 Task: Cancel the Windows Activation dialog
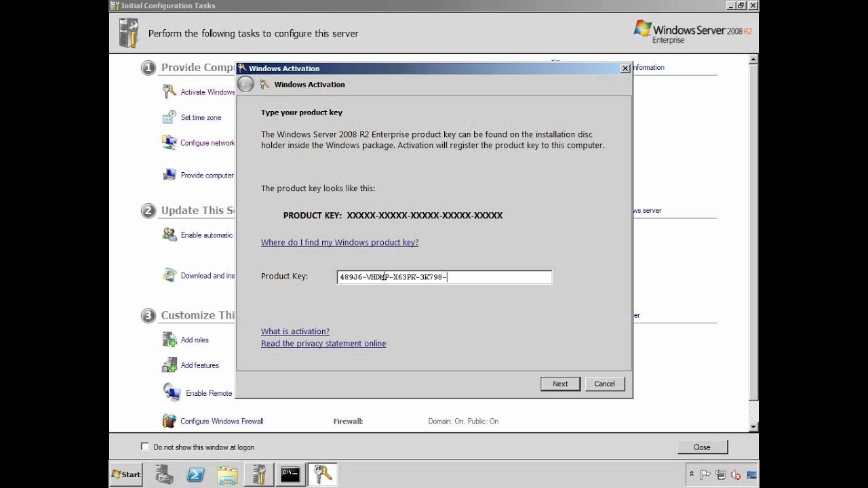tap(604, 384)
